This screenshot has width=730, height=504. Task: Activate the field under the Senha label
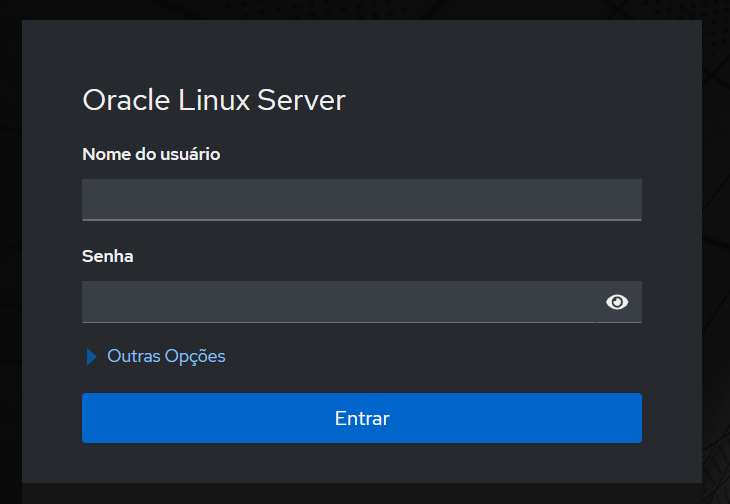pyautogui.click(x=338, y=302)
